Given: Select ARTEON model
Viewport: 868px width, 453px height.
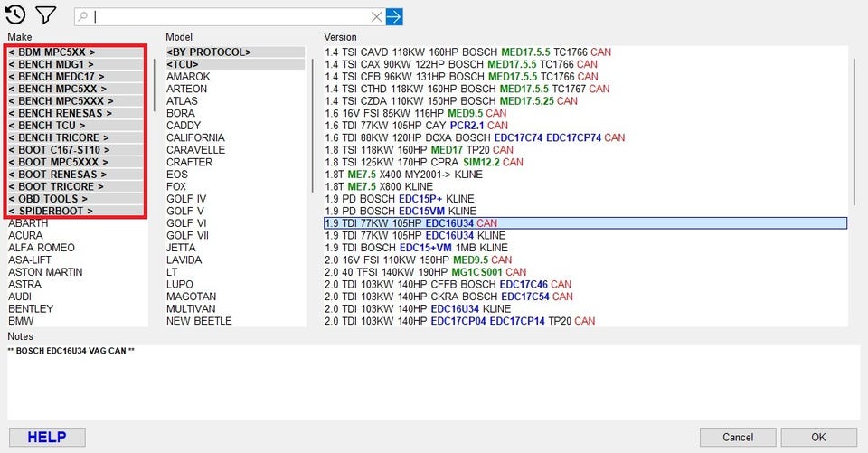Looking at the screenshot, I should coord(186,89).
